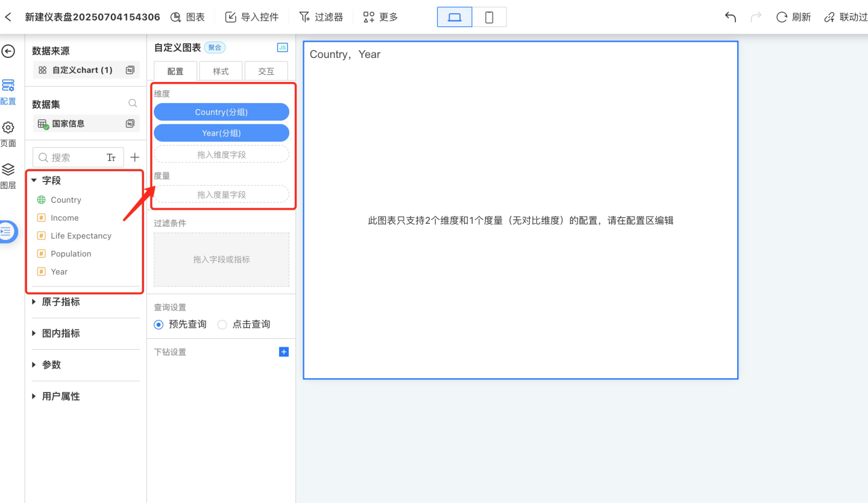Open 页面 page settings in sidebar
Screen dimensions: 868x503
point(8,133)
